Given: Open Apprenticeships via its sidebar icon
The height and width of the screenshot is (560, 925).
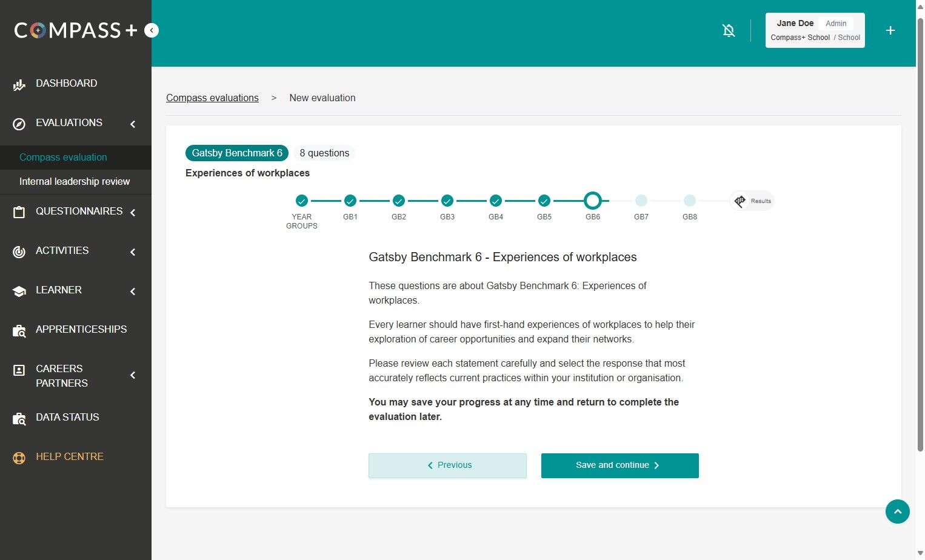Looking at the screenshot, I should pyautogui.click(x=19, y=330).
